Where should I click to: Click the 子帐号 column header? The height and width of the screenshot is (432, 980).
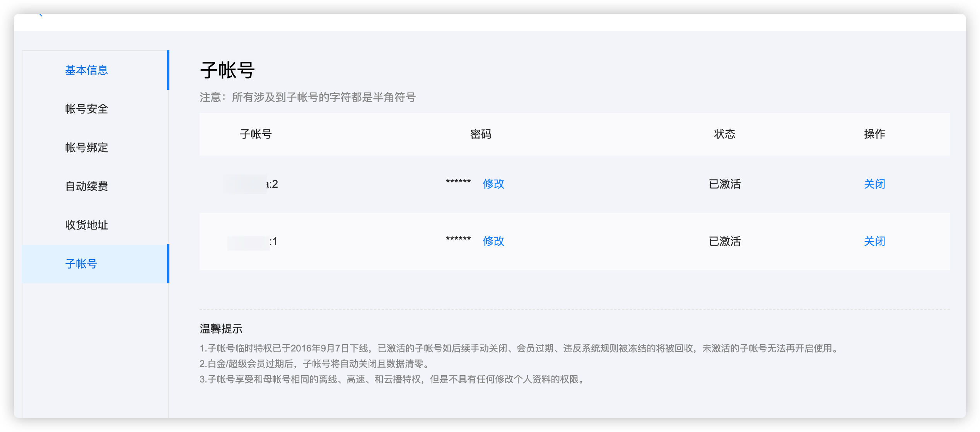256,134
